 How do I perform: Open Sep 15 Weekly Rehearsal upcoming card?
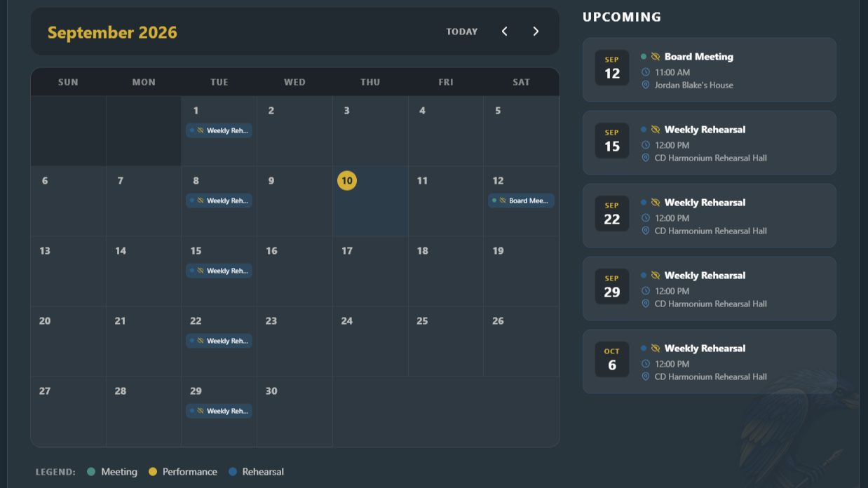click(710, 143)
